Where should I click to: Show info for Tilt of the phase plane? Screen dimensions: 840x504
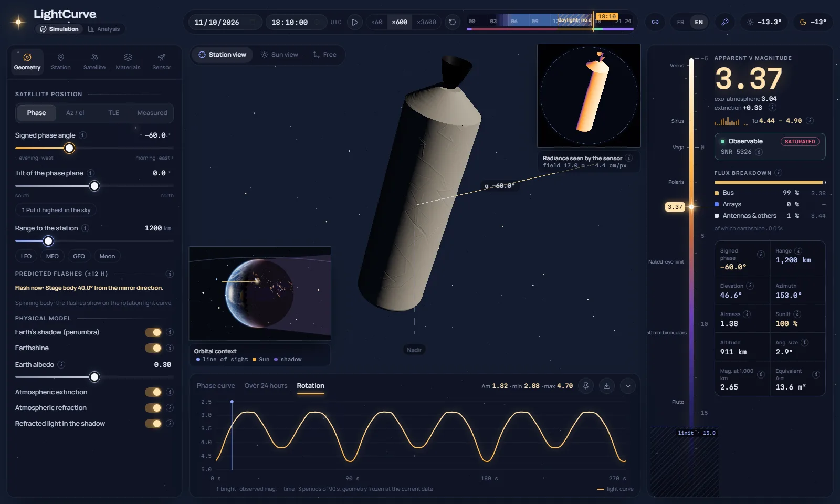(91, 173)
